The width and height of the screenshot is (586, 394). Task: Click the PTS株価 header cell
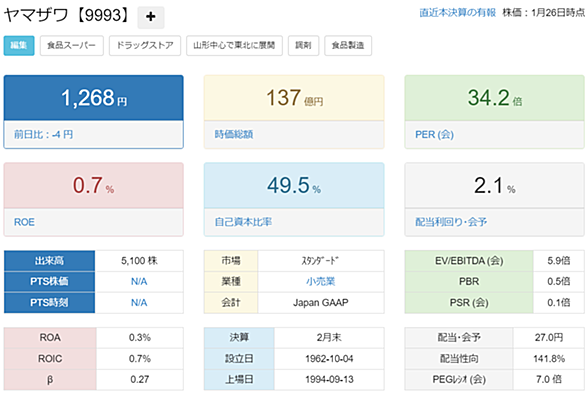pos(49,281)
